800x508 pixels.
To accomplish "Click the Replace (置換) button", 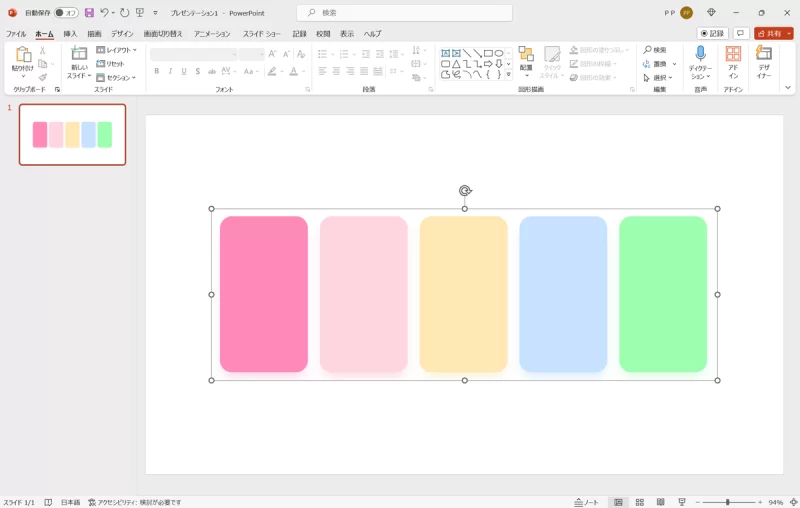I will coord(656,64).
